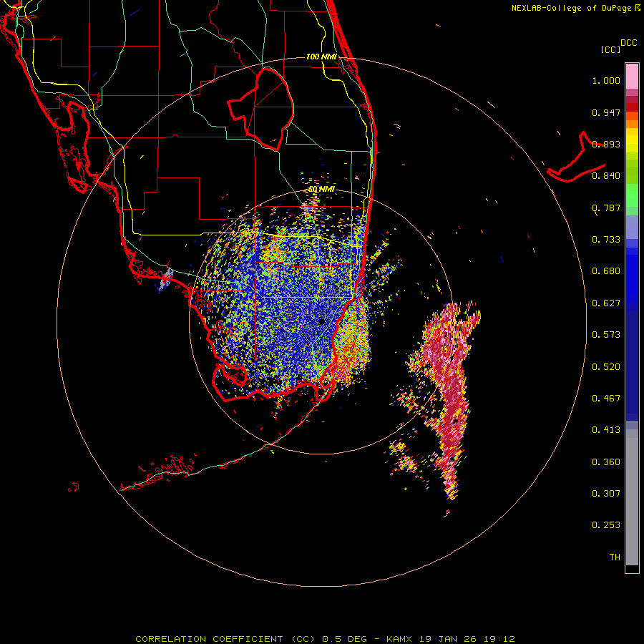Select the 0.893 scale value
Viewport: 644px width, 644px height.
tap(606, 144)
